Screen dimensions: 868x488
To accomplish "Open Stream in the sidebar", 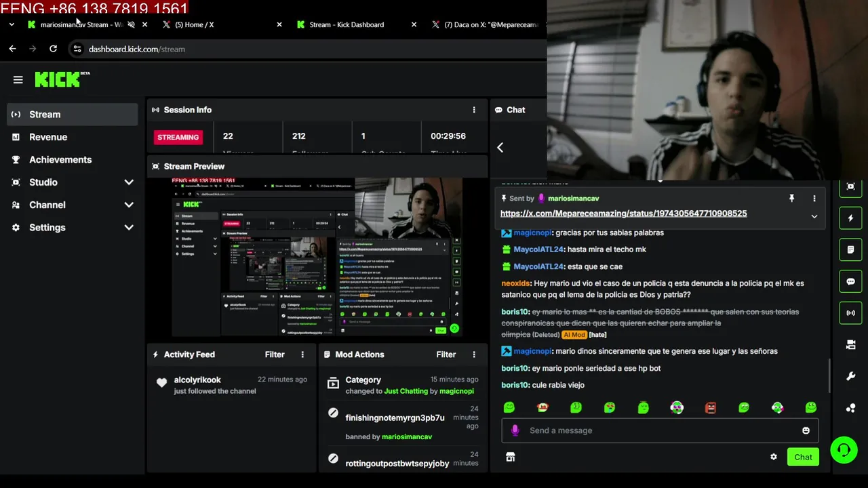I will 73,115.
